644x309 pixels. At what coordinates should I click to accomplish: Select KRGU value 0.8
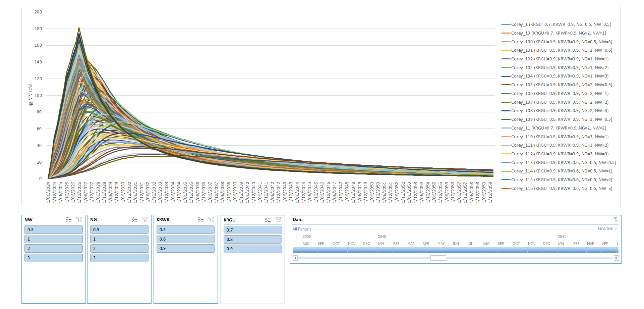(x=253, y=239)
